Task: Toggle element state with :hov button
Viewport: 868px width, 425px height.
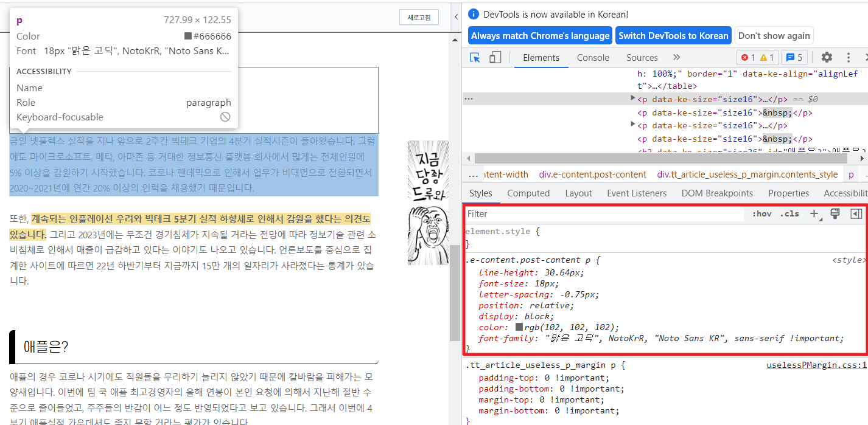Action: click(761, 213)
